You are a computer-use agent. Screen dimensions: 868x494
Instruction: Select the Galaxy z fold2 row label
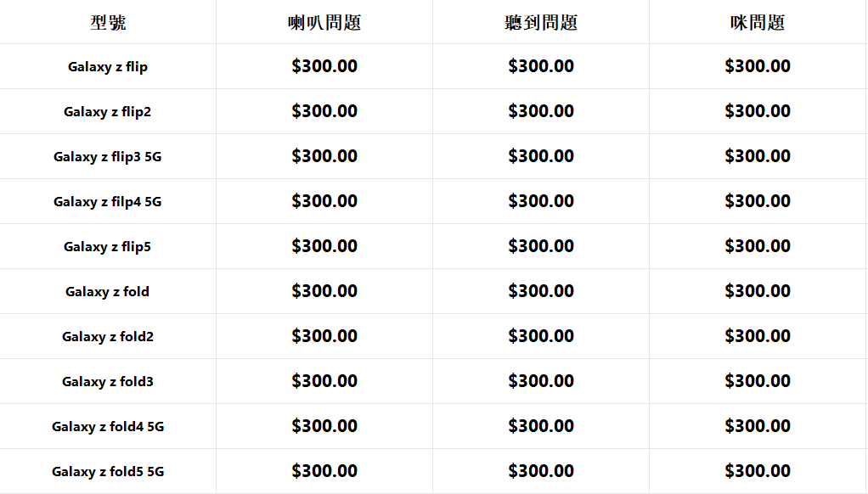click(x=108, y=337)
